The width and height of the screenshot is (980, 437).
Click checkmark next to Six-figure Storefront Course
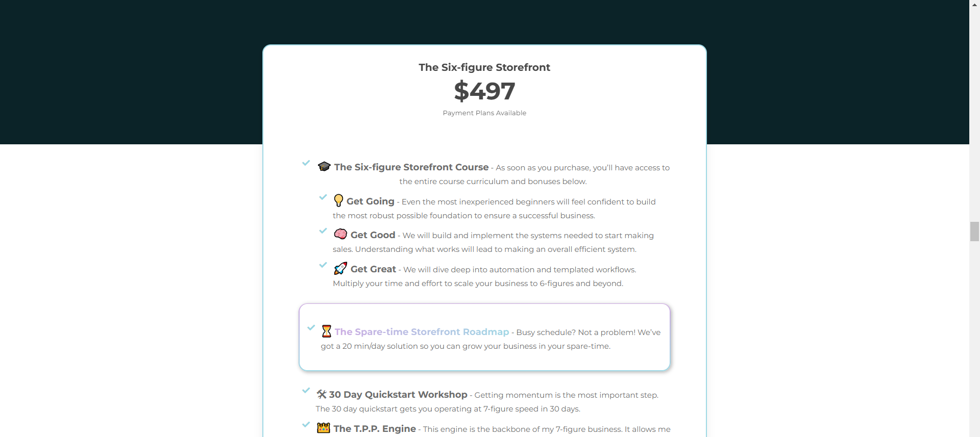click(x=306, y=163)
